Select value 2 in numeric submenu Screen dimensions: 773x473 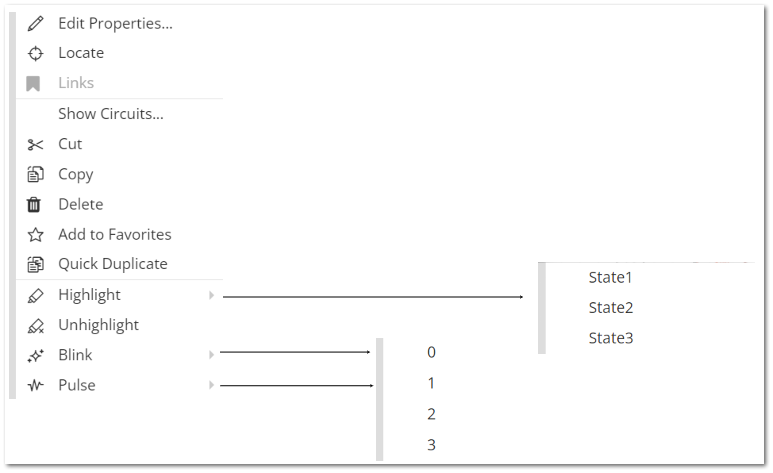(x=431, y=414)
